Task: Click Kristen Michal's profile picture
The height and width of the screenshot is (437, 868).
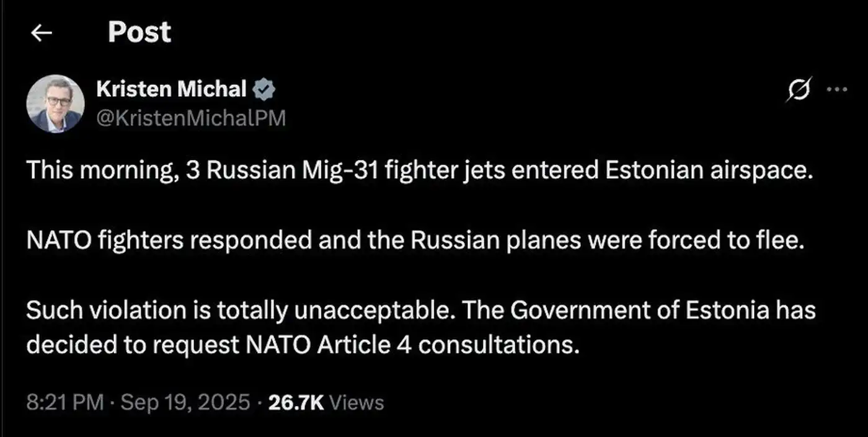Action: click(56, 102)
